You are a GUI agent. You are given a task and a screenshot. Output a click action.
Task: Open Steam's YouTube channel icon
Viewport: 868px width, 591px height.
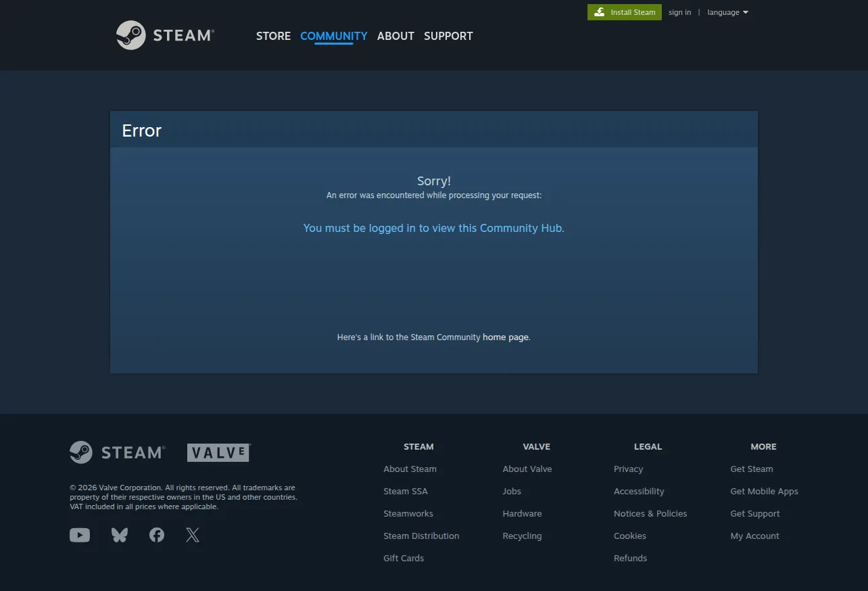(x=80, y=535)
